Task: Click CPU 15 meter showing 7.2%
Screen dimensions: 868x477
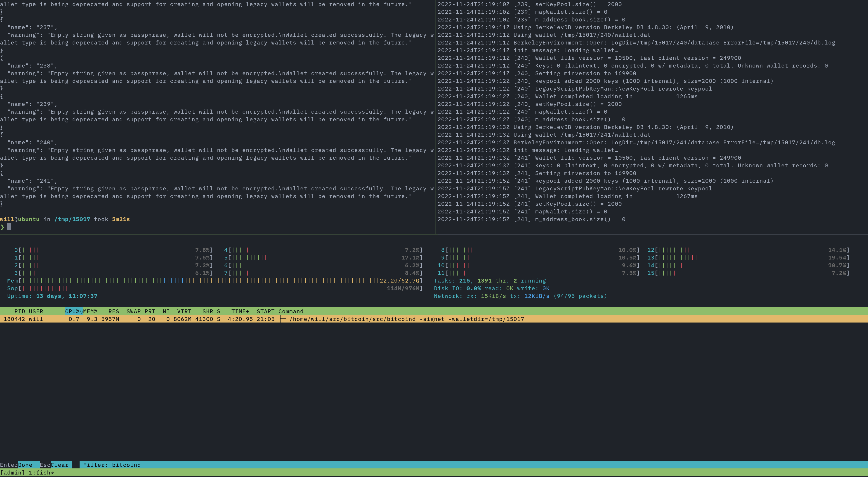Action: [748, 273]
